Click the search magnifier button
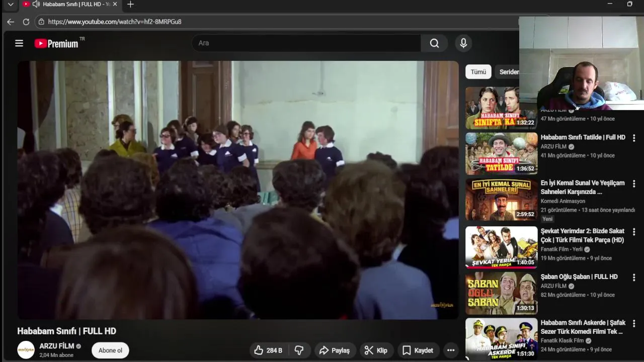644x362 pixels. pyautogui.click(x=434, y=43)
